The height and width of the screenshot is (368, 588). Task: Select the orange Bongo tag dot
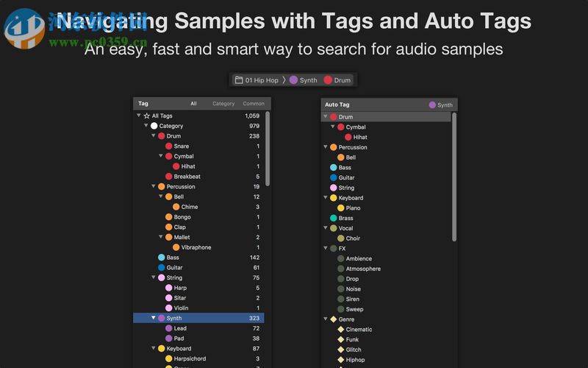coord(169,217)
